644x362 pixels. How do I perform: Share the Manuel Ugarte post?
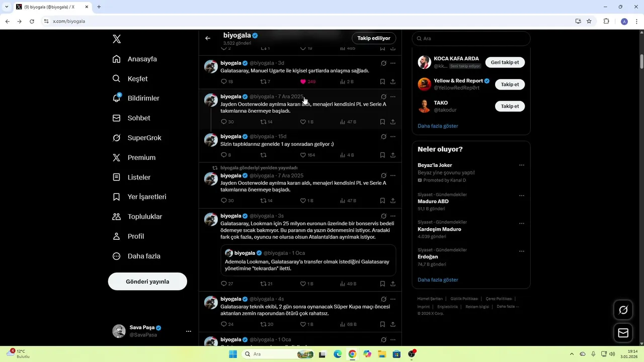pos(393,81)
